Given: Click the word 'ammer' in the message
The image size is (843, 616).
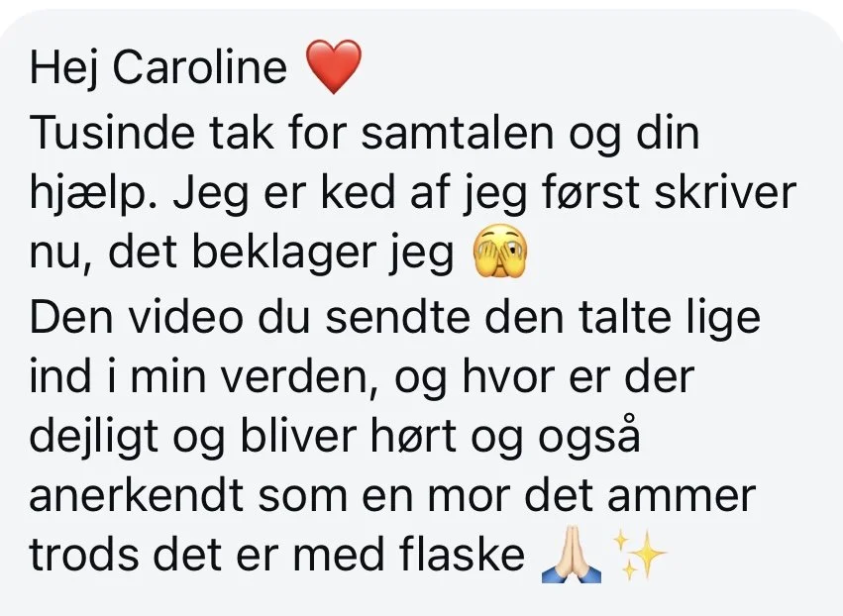Looking at the screenshot, I should 682,497.
